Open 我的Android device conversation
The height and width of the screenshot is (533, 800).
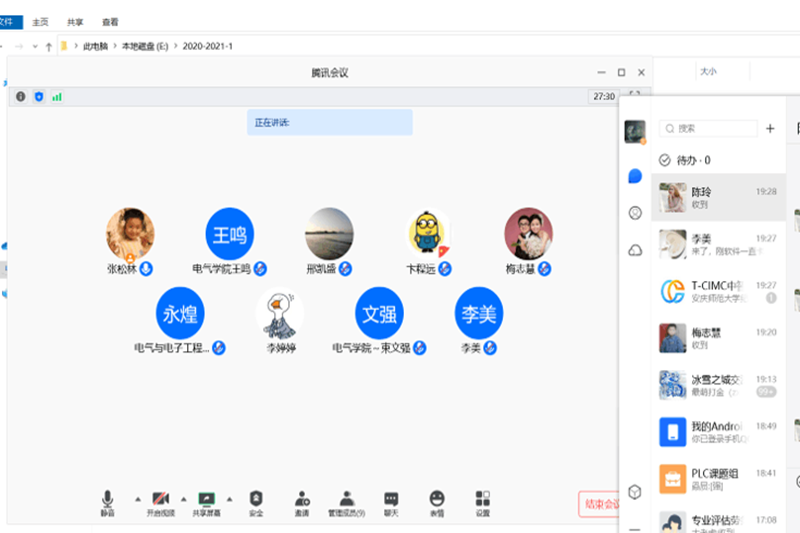718,432
